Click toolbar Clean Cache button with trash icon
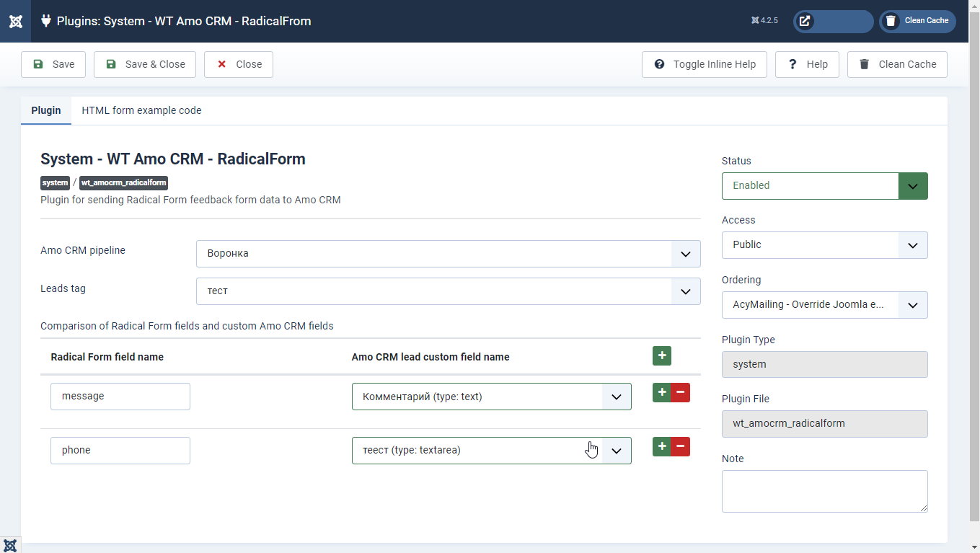 click(x=897, y=64)
